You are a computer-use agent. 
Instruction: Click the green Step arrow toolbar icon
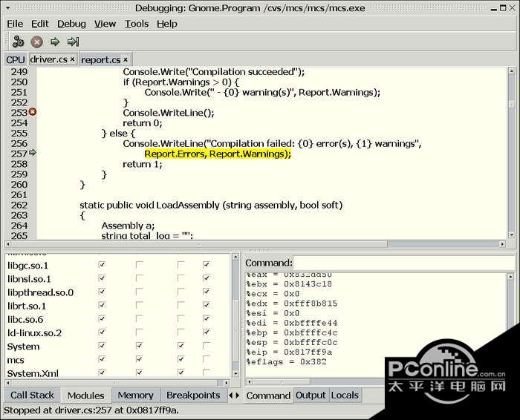[x=55, y=42]
